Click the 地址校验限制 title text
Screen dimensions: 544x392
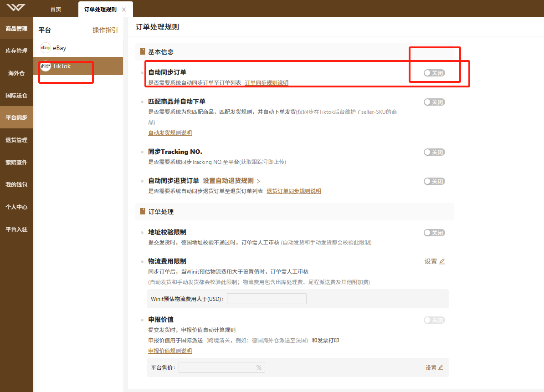click(167, 232)
